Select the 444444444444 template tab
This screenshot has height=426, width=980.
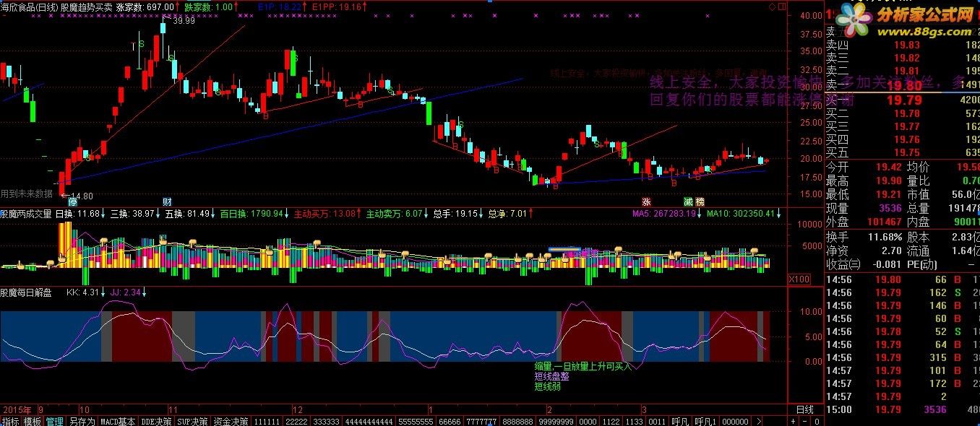(x=368, y=421)
